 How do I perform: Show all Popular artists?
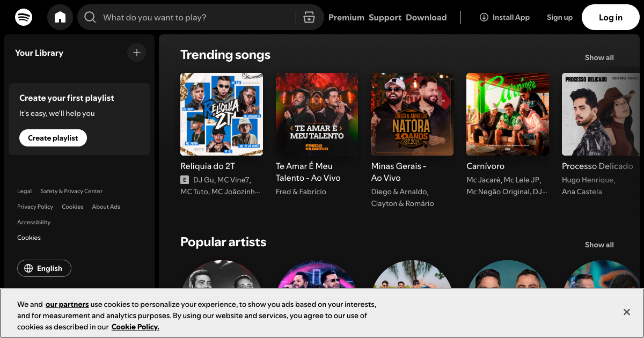(x=599, y=245)
